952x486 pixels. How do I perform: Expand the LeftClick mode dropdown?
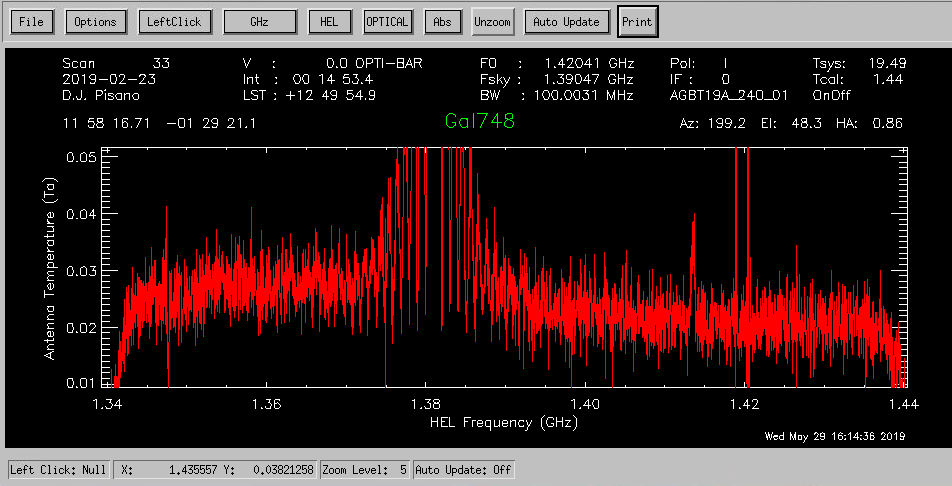point(175,21)
